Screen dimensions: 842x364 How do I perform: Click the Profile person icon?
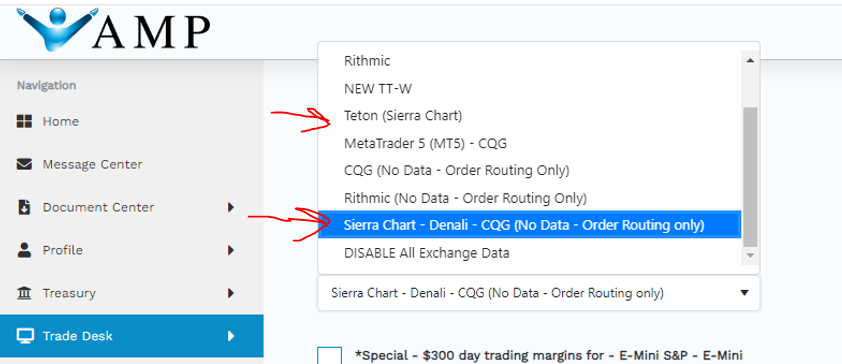pyautogui.click(x=24, y=250)
